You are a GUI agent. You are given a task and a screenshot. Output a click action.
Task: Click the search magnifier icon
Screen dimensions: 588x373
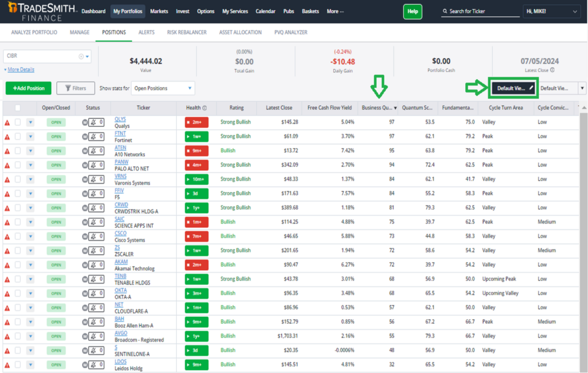click(445, 11)
